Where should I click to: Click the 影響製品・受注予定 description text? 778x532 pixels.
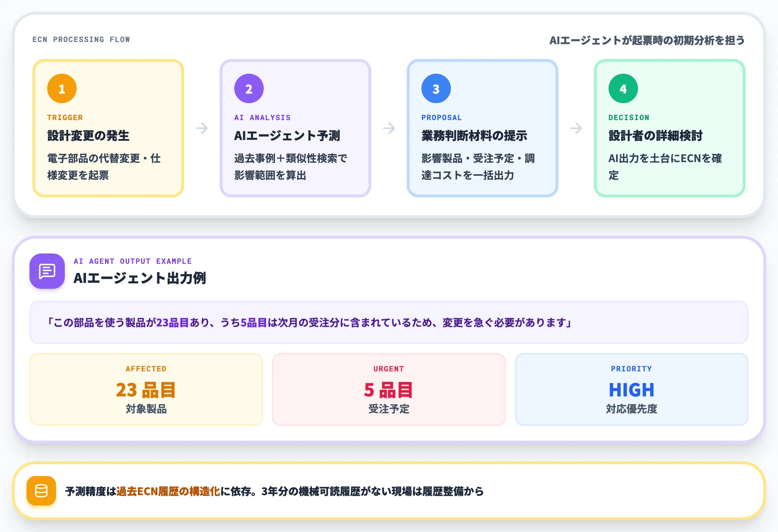(x=478, y=167)
